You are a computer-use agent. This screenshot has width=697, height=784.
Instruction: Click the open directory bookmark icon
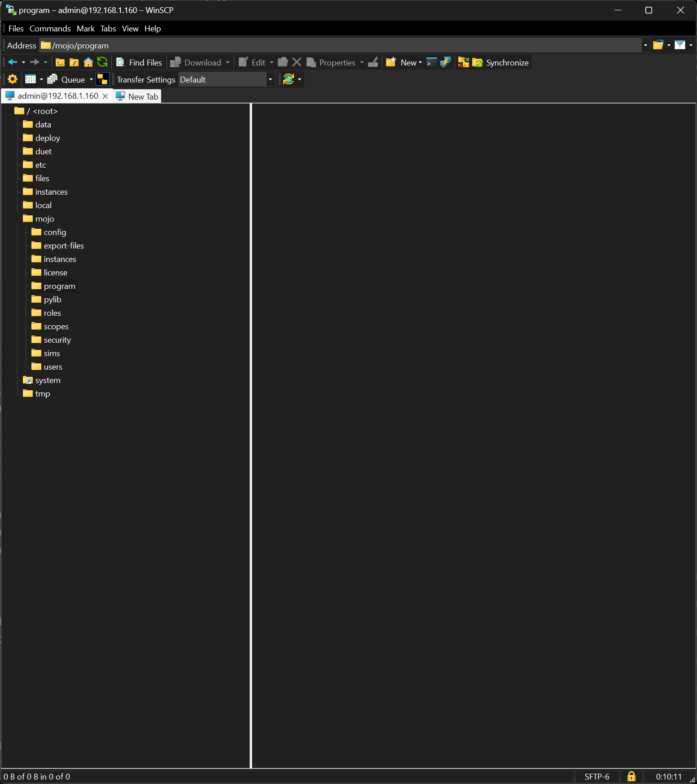tap(658, 45)
